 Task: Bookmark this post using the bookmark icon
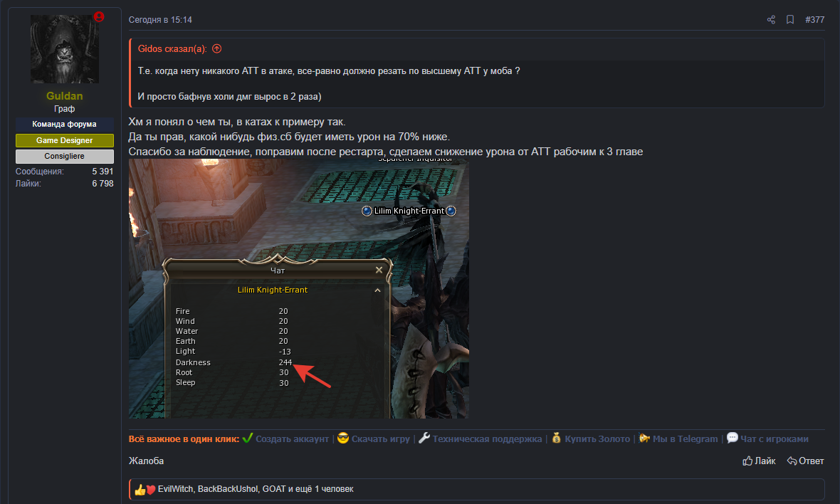click(790, 20)
